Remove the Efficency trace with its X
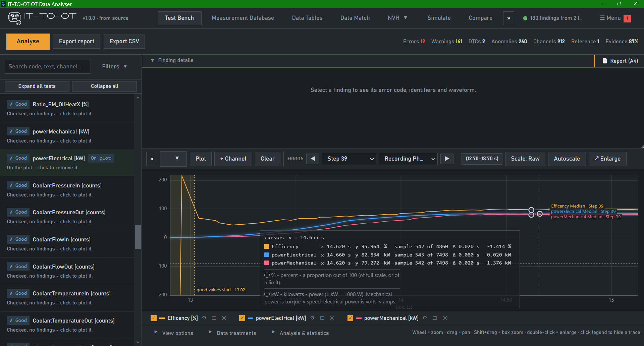Screen dimensions: 644x346 point(224,318)
